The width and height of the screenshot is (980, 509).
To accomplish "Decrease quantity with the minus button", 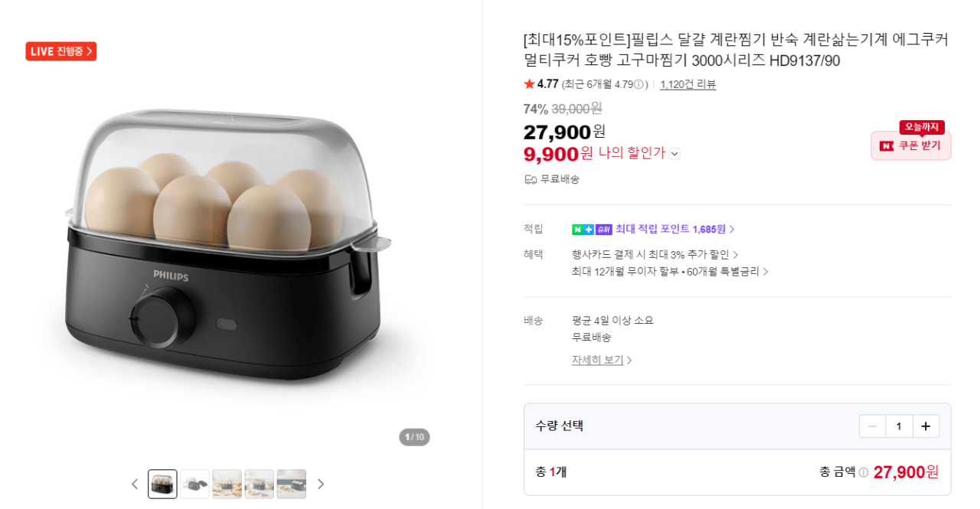I will 872,426.
